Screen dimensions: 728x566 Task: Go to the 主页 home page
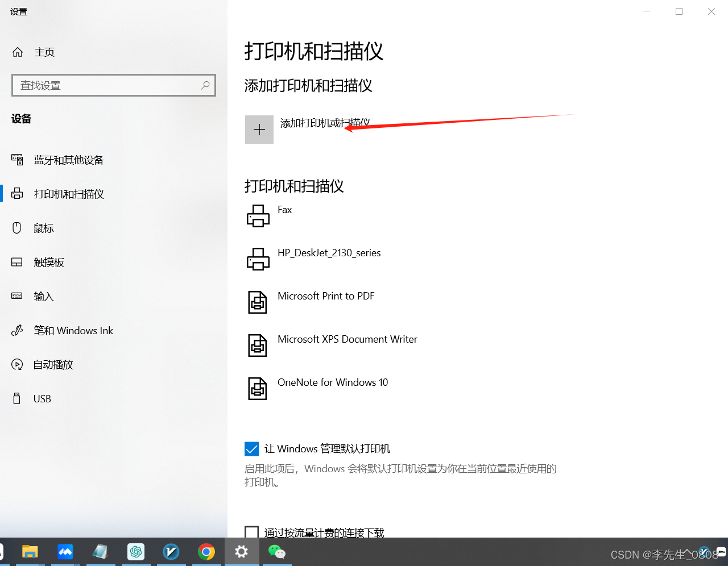[x=34, y=52]
